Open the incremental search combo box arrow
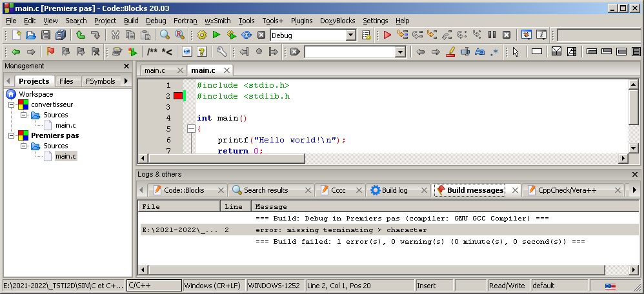This screenshot has height=294, width=644. (401, 52)
